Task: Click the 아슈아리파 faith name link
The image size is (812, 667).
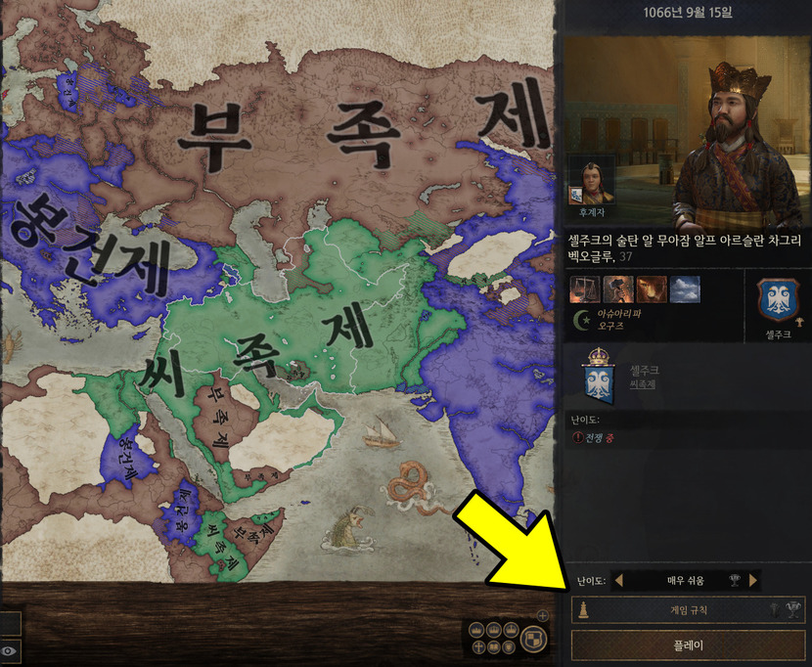Action: point(619,313)
